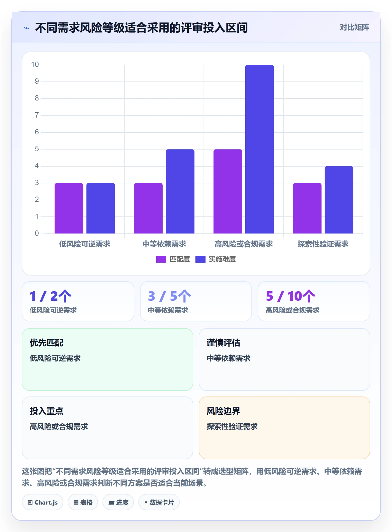Click the 进度 tag chip
Screen dimensions: 392x532
tap(118, 502)
